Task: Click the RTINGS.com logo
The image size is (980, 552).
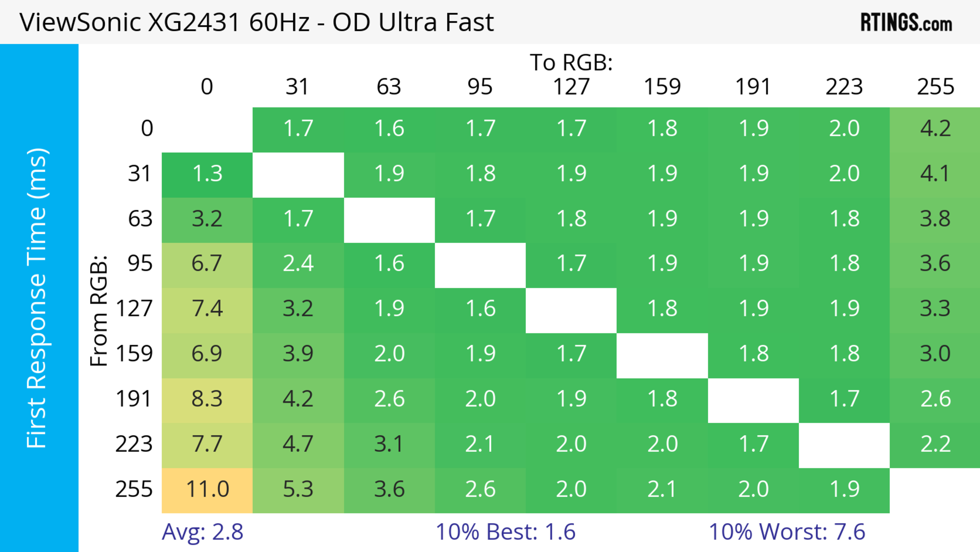Action: [x=906, y=22]
